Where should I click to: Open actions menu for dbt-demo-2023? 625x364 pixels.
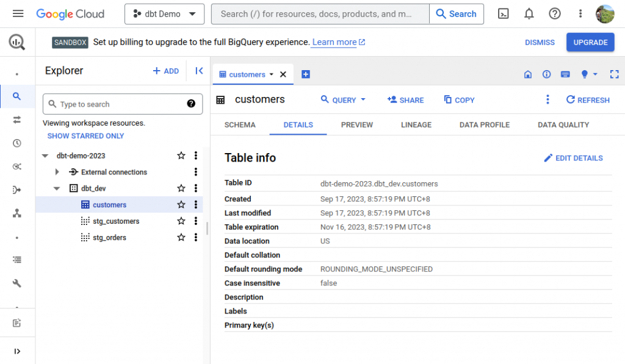(196, 155)
